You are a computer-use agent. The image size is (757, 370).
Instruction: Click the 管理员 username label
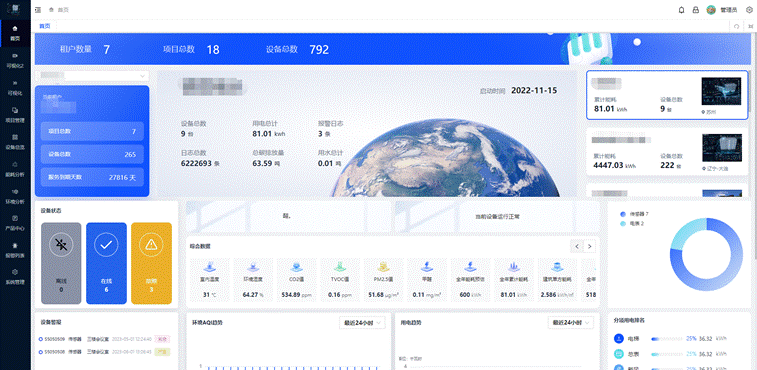point(729,10)
